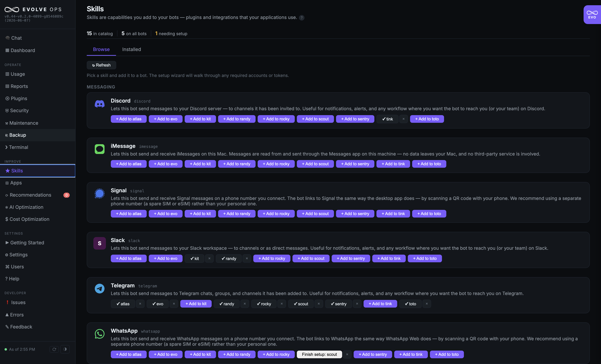
Task: Expand Getting Started in the sidebar
Action: 38,243
